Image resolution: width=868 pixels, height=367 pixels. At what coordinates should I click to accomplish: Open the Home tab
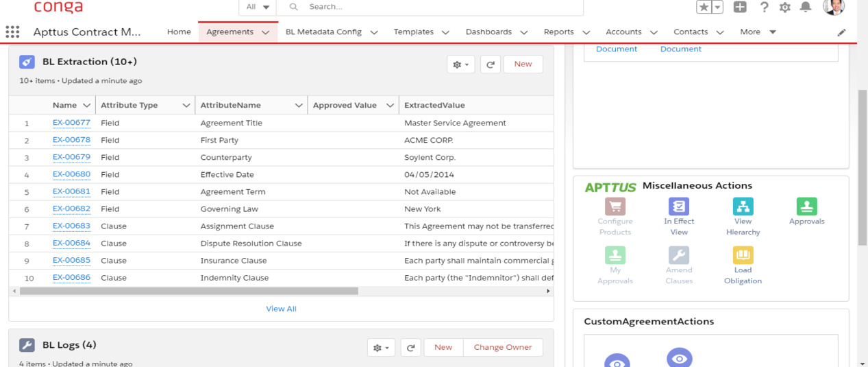[x=179, y=32]
